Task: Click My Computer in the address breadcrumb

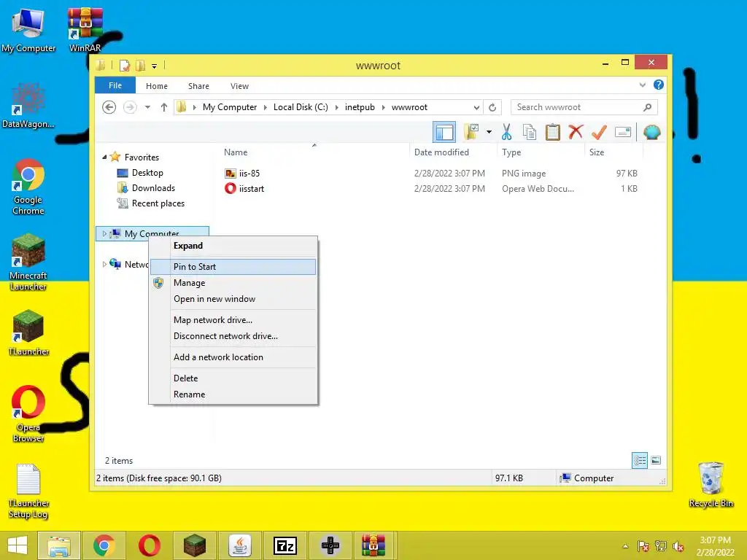Action: point(230,107)
